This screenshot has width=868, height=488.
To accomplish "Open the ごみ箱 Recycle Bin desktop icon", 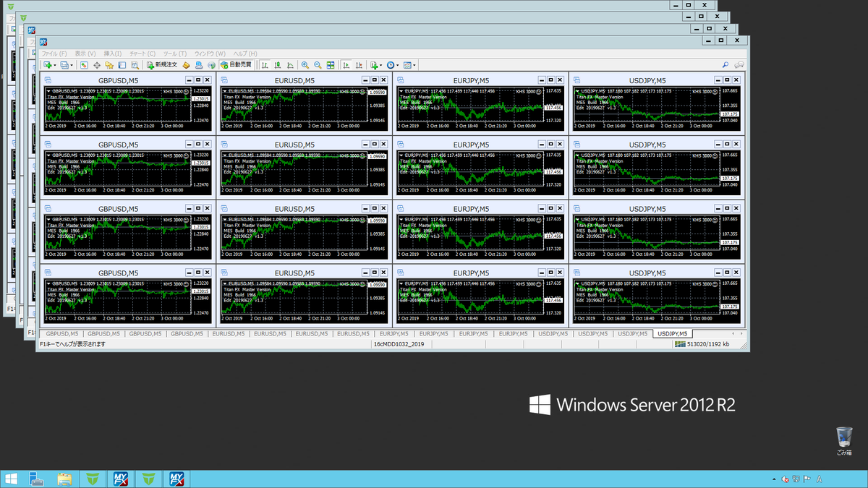I will point(844,442).
